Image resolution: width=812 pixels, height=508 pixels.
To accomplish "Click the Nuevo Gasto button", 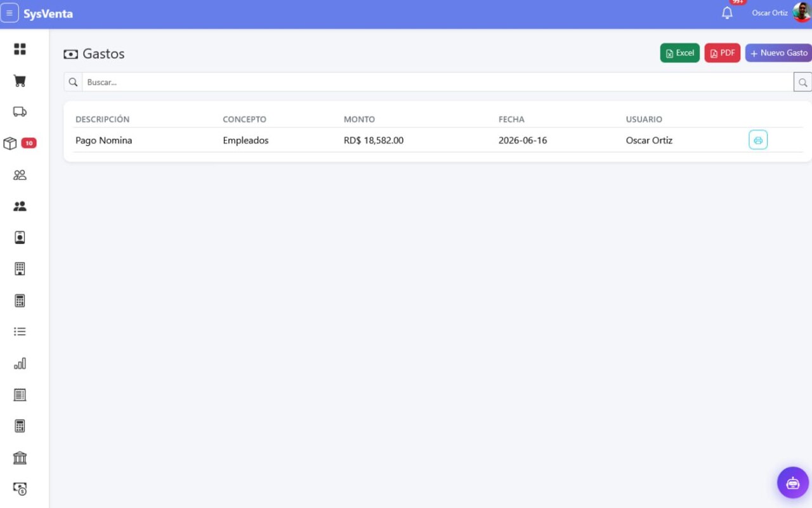I will coord(779,53).
